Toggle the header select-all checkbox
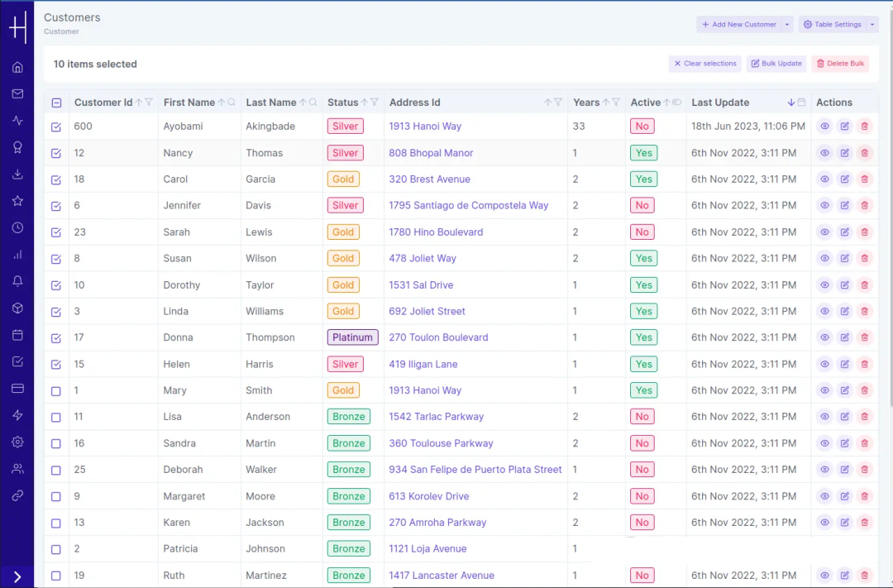Screen dimensions: 893x588 pos(56,103)
